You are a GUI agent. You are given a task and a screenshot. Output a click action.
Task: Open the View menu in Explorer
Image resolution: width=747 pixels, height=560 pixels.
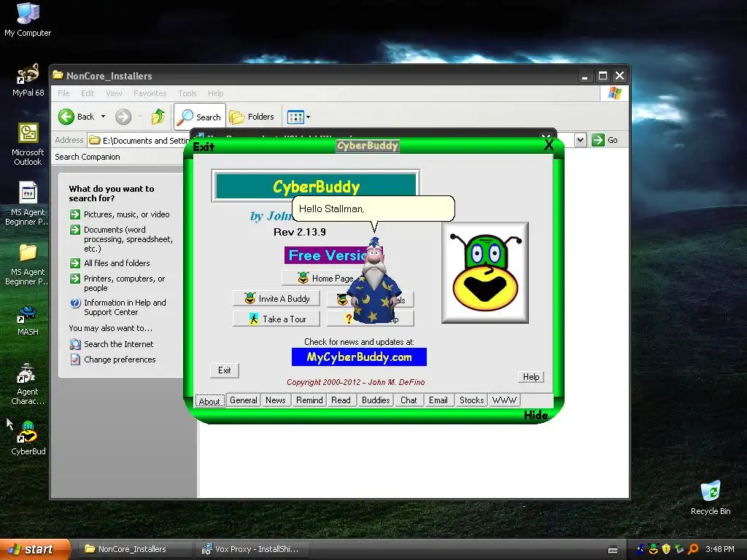coord(114,93)
